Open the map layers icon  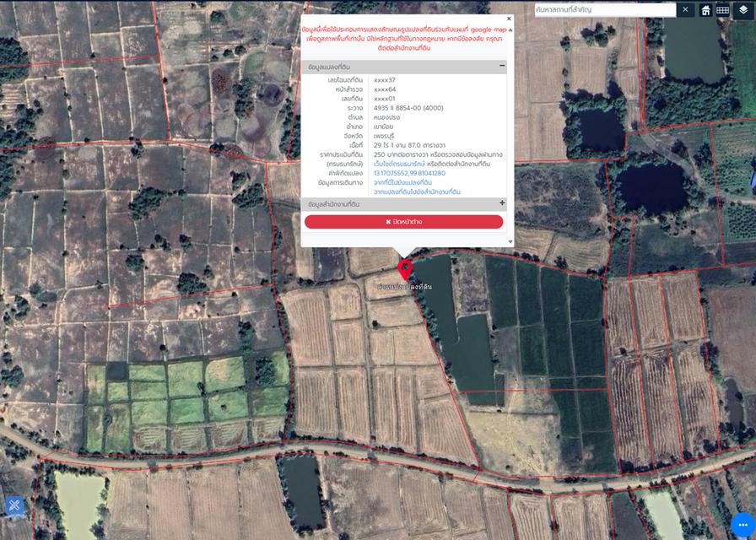742,10
